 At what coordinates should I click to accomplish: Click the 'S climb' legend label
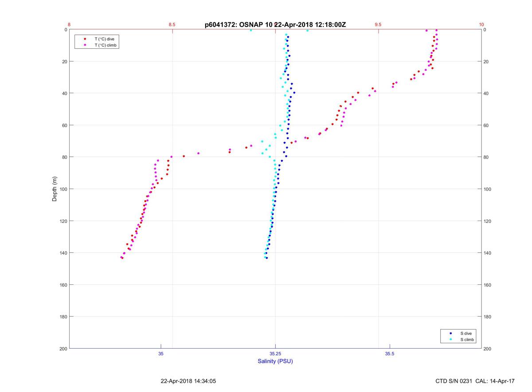467,339
